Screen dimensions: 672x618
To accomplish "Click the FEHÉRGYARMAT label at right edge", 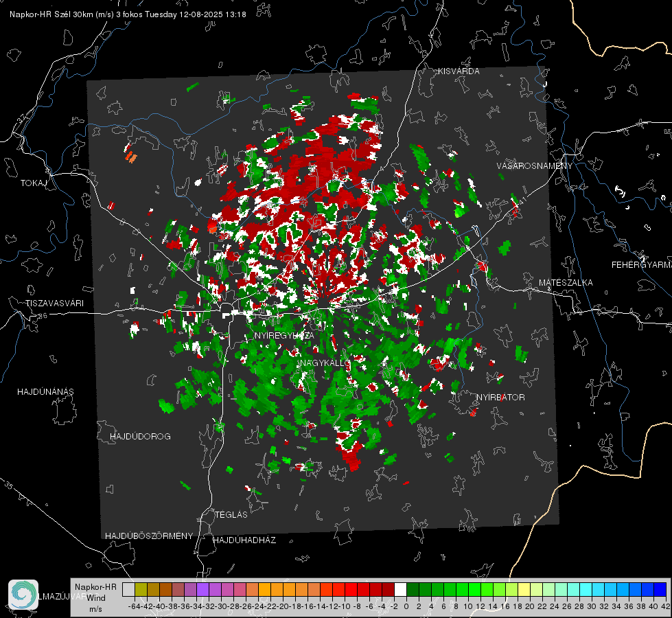I will (x=642, y=265).
